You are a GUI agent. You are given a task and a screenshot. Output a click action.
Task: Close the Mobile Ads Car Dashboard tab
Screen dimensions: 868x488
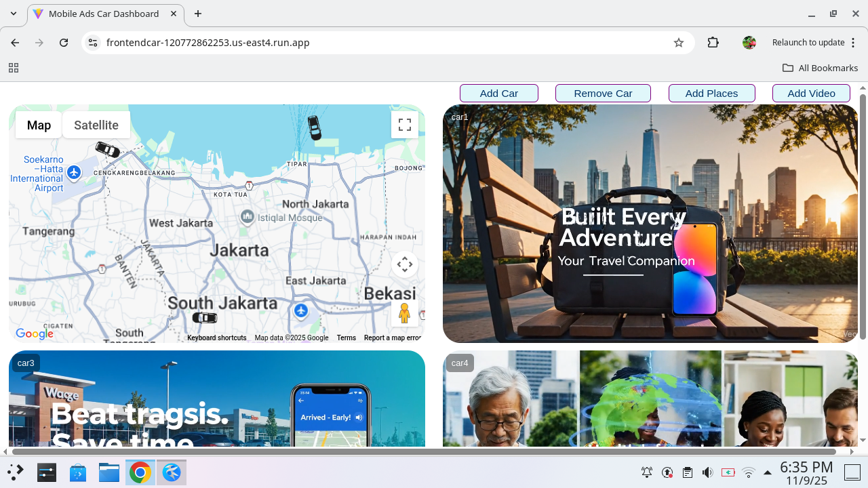174,14
